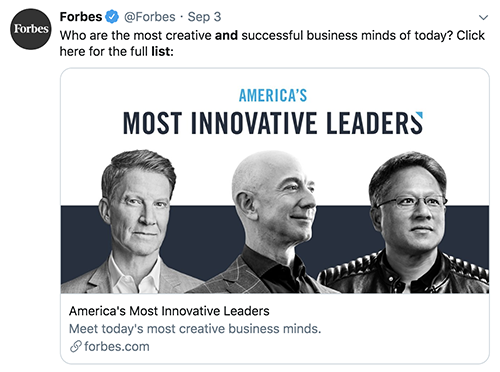This screenshot has width=500, height=372.
Task: Click the tweet text 'Who are the most creative'
Action: pos(136,35)
